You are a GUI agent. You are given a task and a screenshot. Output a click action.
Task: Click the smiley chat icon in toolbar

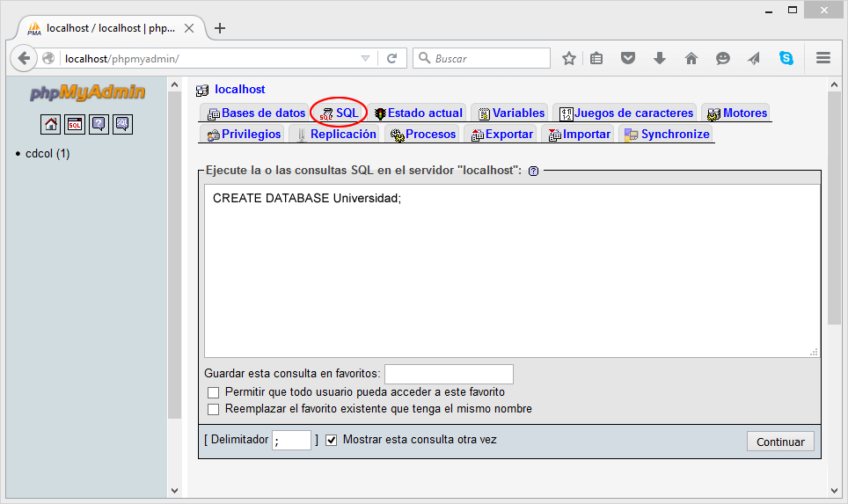tap(722, 58)
